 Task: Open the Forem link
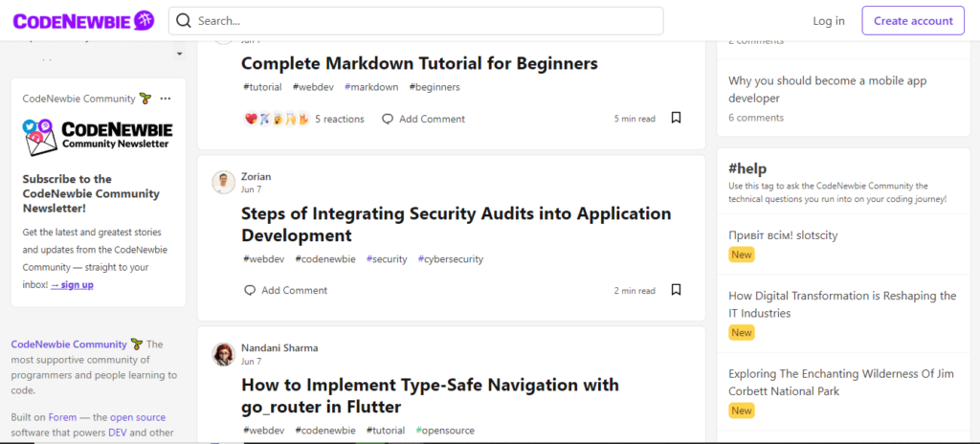(62, 417)
